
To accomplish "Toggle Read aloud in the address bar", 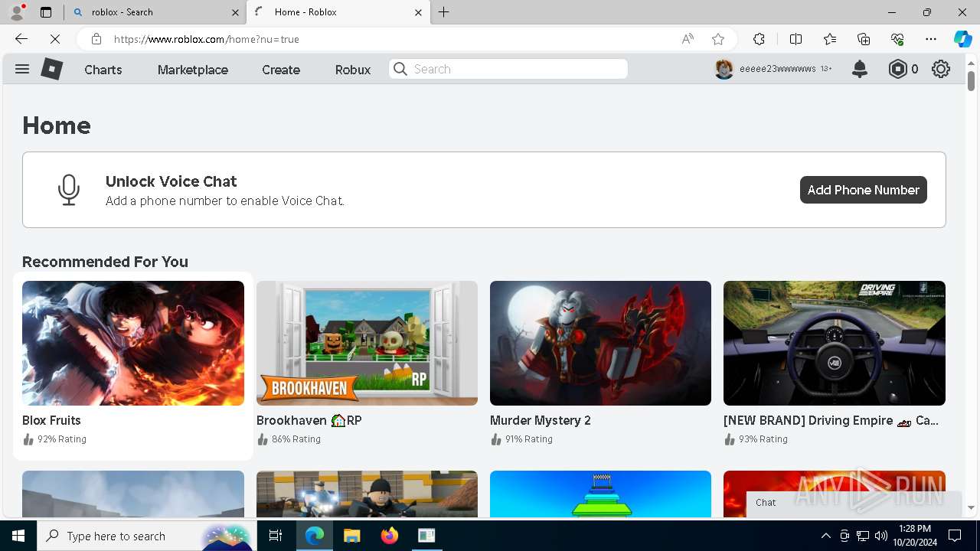I will coord(688,39).
